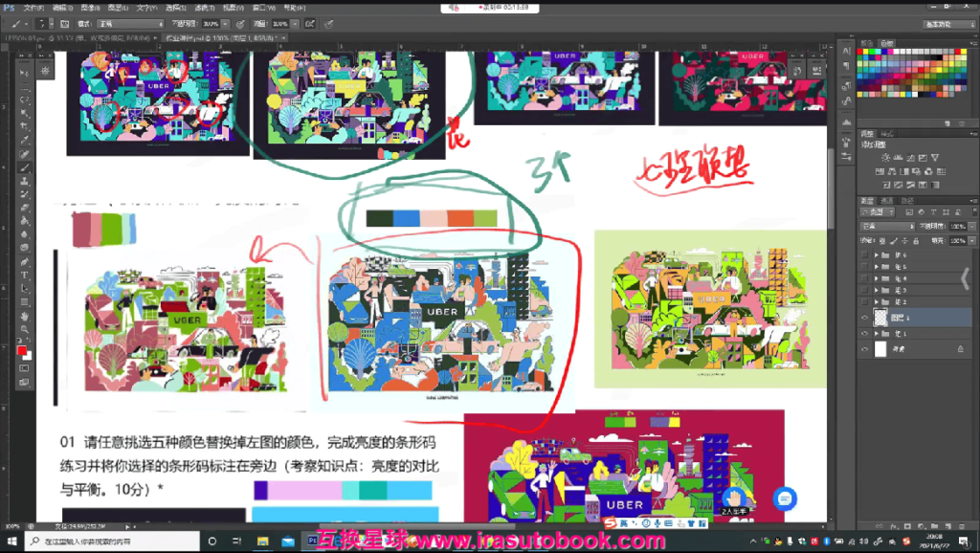Select the Crop tool
The height and width of the screenshot is (553, 980).
click(24, 127)
